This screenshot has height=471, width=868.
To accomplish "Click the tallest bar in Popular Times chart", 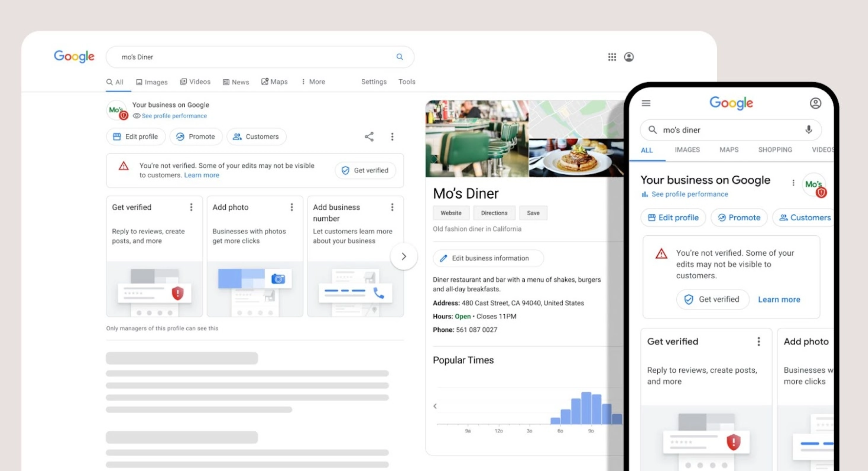I will point(586,408).
